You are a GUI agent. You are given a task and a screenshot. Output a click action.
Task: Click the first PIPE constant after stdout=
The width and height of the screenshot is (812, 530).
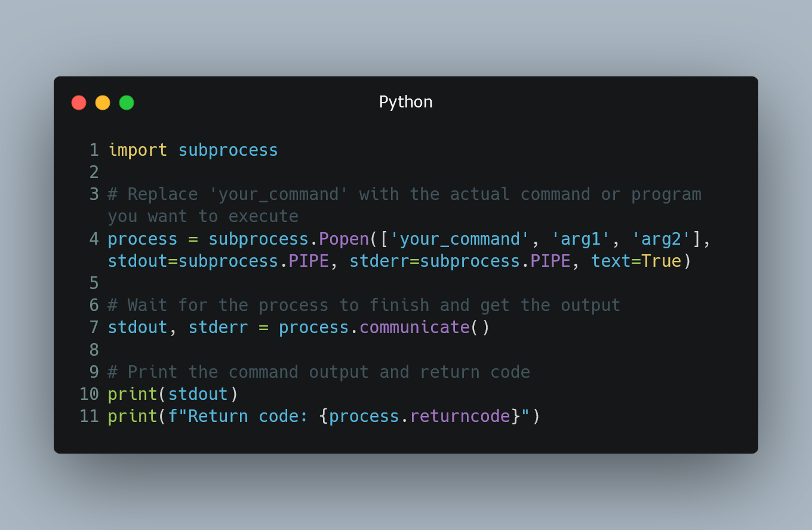coord(309,261)
